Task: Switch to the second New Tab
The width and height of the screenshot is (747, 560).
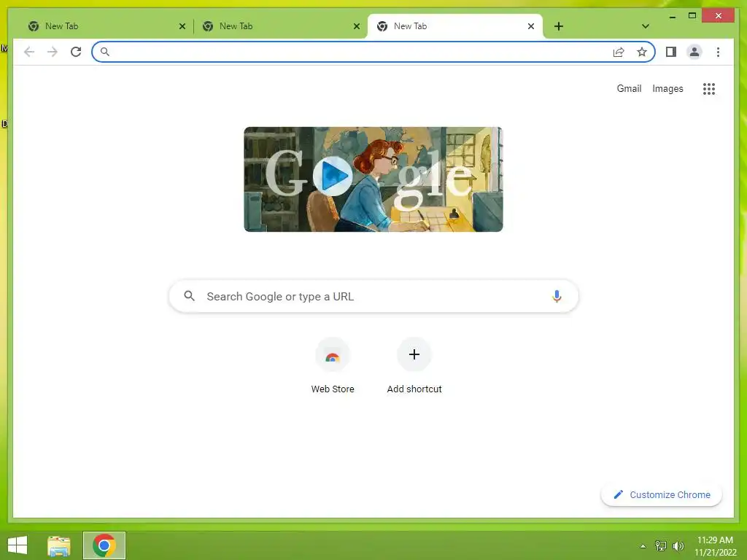Action: (x=281, y=26)
